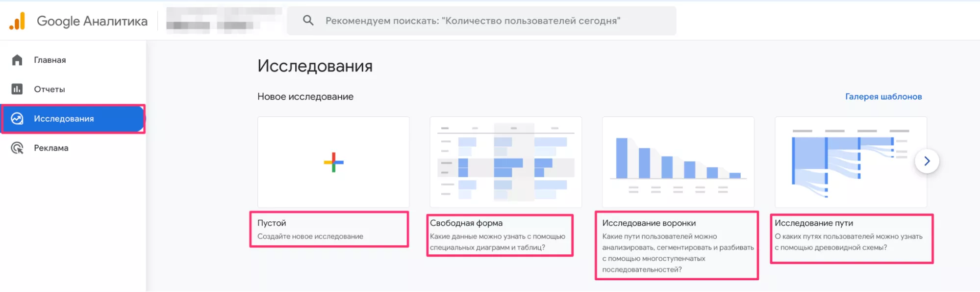Click the search magnifier icon
980x292 pixels.
308,21
